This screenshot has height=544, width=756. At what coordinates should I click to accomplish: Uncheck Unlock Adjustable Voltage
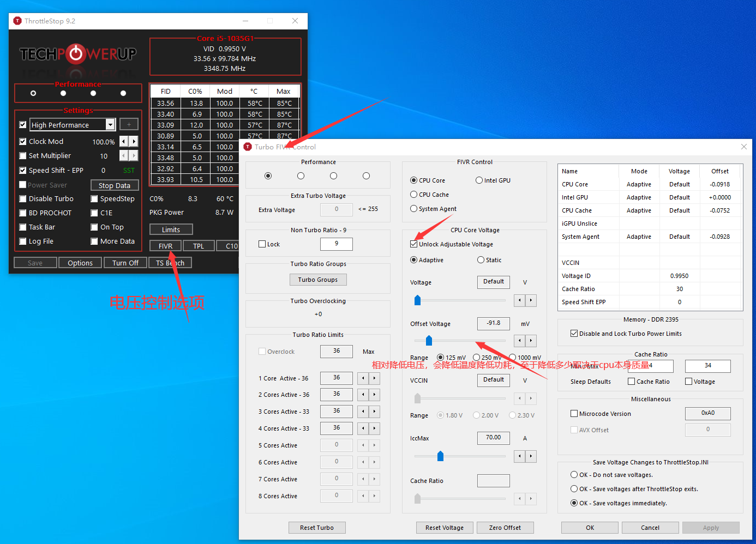click(x=413, y=244)
